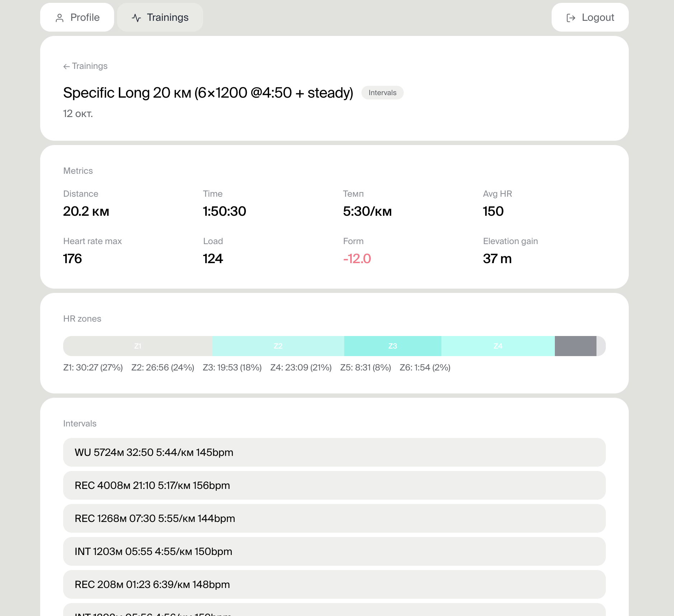
Task: Click the back arrow beside Trainings
Action: [66, 66]
